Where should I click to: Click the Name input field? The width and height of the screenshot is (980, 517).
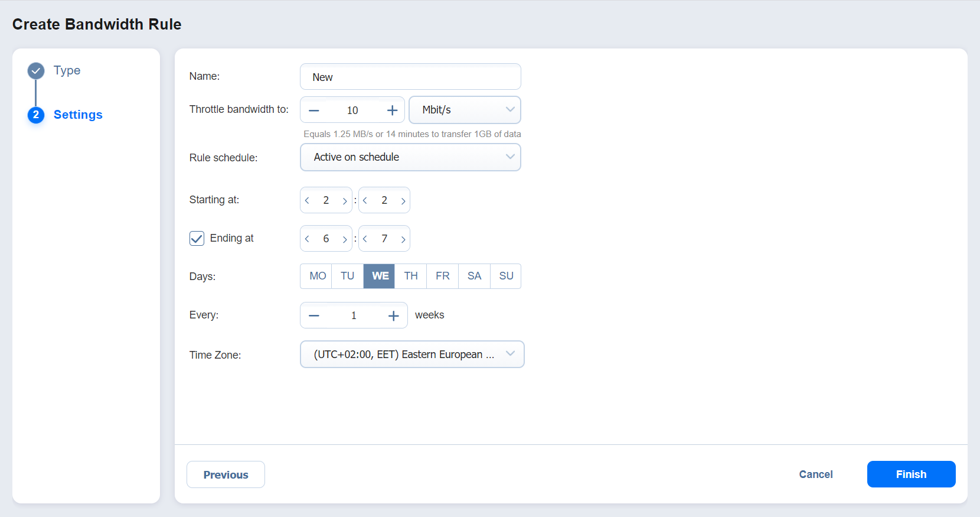coord(410,77)
